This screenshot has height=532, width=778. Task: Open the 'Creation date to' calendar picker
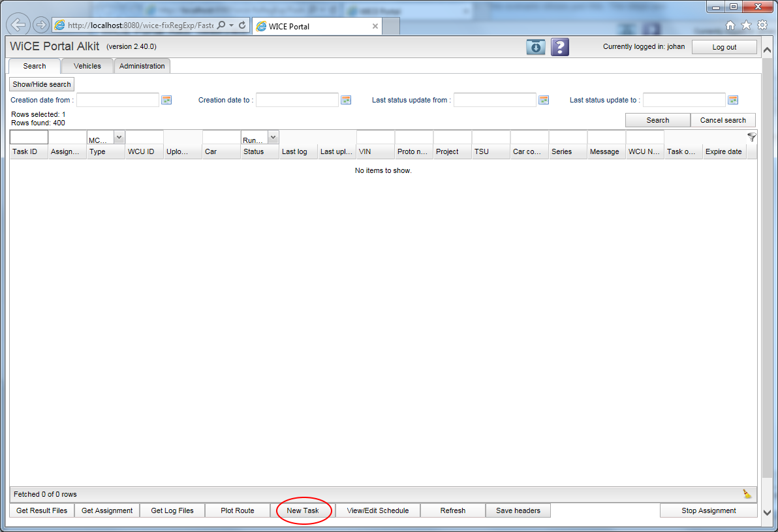click(x=346, y=100)
